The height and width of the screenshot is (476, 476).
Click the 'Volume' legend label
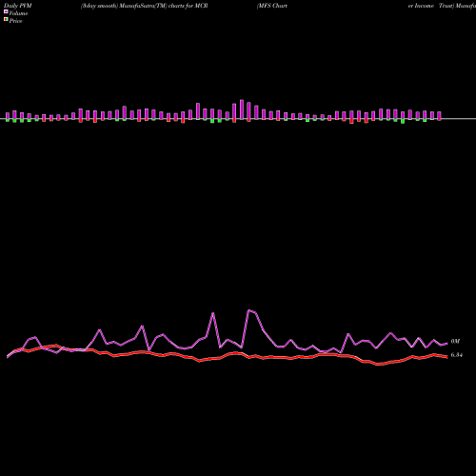18,13
